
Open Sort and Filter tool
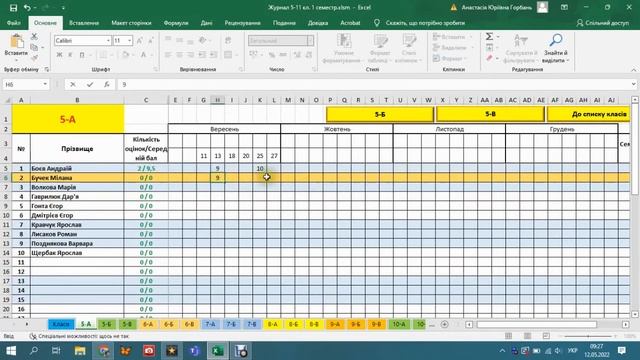[x=520, y=48]
